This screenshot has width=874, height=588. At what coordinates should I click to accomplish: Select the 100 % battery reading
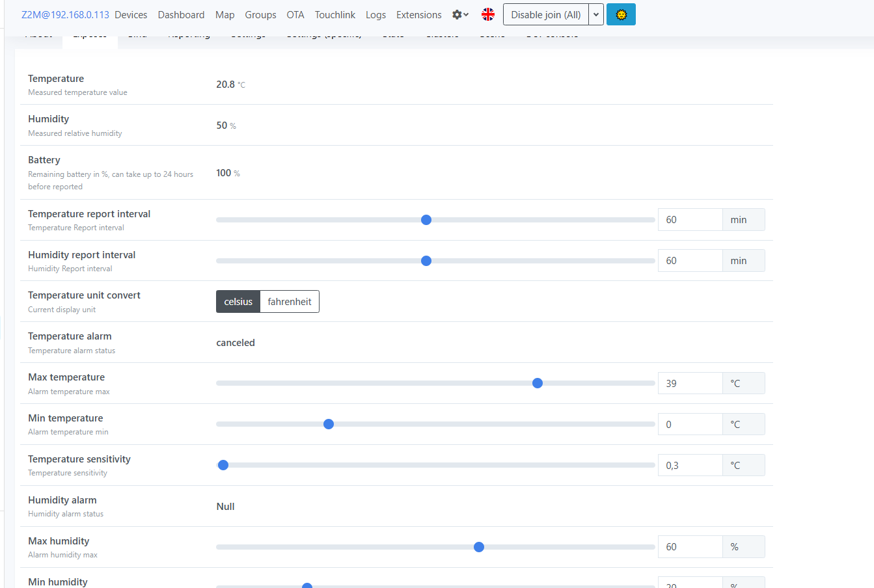[x=228, y=173]
